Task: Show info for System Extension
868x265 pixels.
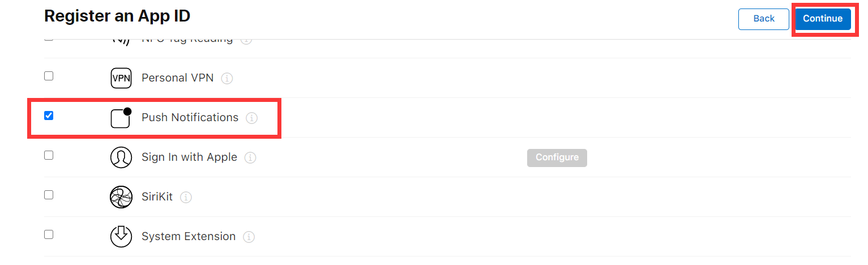Action: coord(249,237)
